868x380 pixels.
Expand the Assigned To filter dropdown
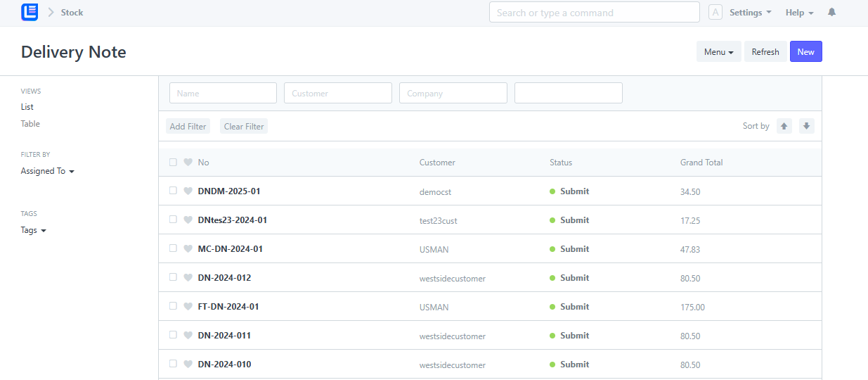click(47, 171)
